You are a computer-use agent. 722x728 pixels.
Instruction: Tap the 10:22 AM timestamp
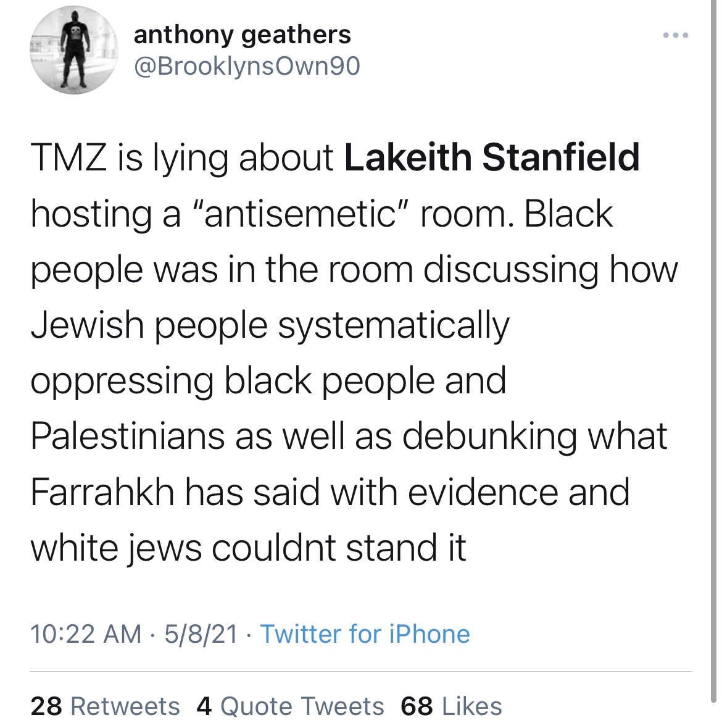(86, 634)
